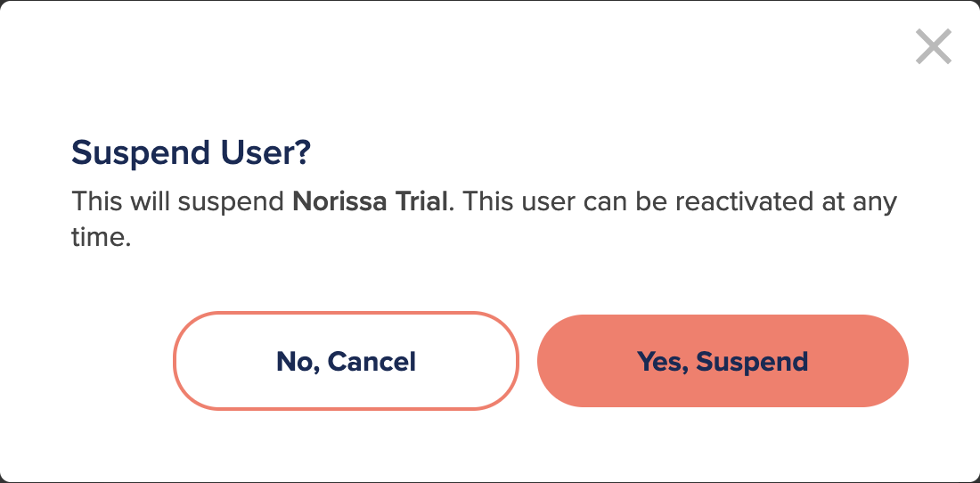Choose the outlined Cancel button

346,361
